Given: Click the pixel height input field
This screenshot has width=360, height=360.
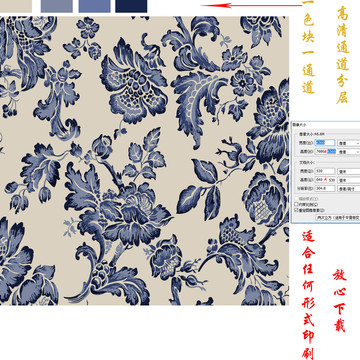Looking at the screenshot, I should coord(325,151).
